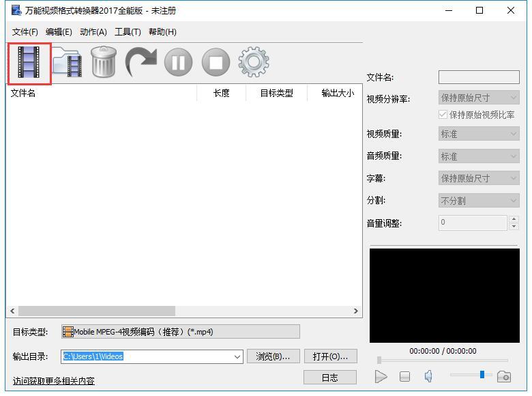Mute the preview speaker icon
The height and width of the screenshot is (396, 532).
428,376
